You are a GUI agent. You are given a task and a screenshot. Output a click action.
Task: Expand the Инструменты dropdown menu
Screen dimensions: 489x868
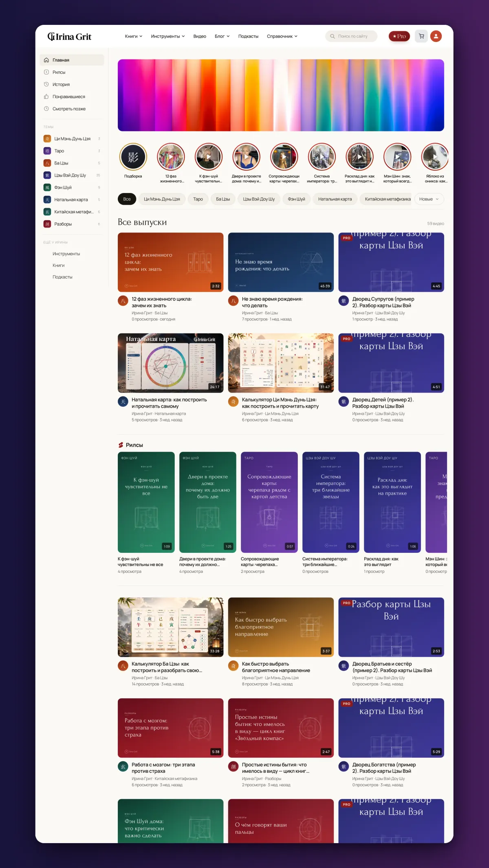(168, 36)
